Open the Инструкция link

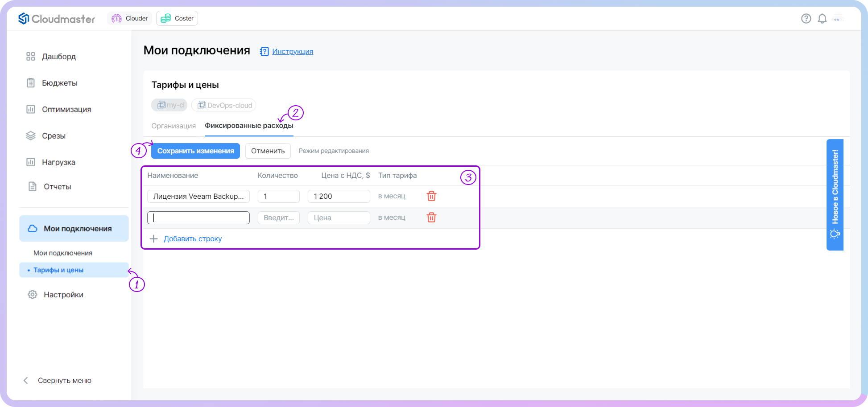click(x=292, y=52)
